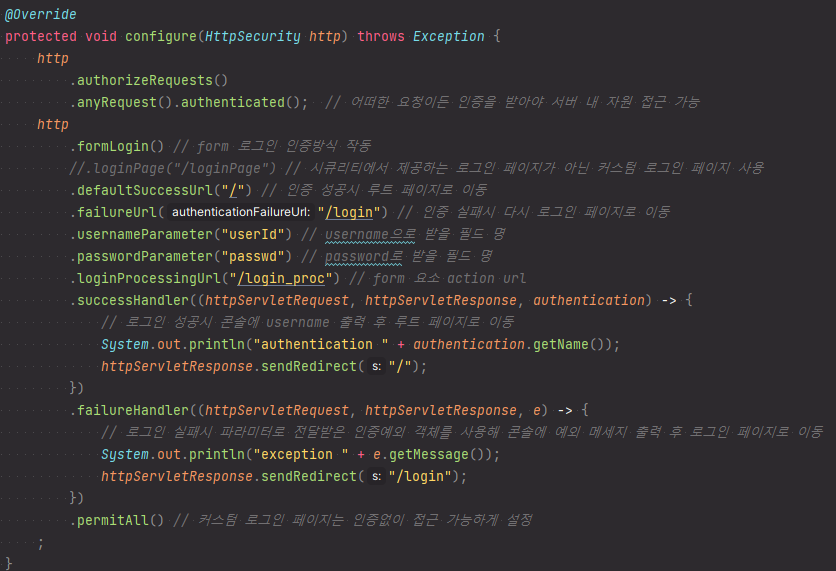Click the .formLogin() call
The image size is (836, 571).
coord(117,146)
